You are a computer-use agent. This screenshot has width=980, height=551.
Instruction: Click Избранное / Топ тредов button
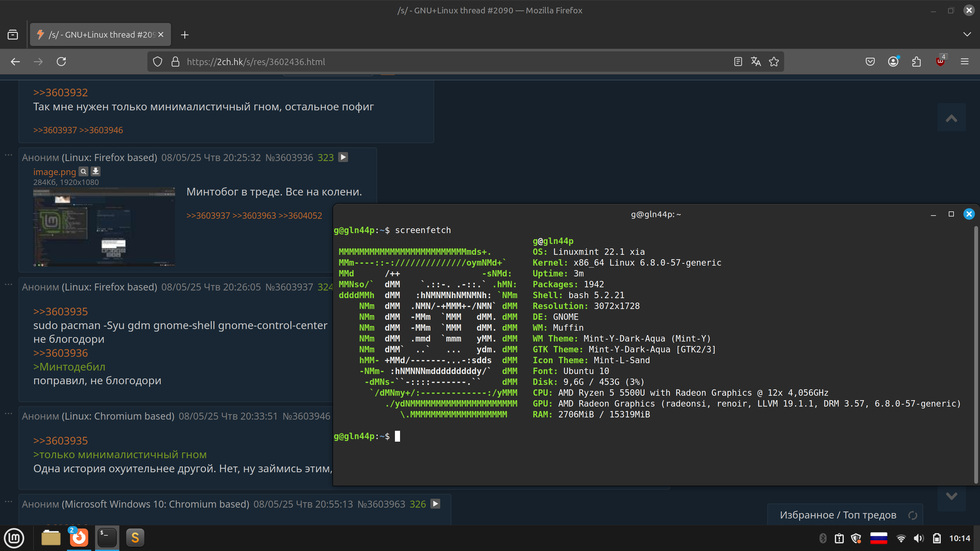coord(838,515)
